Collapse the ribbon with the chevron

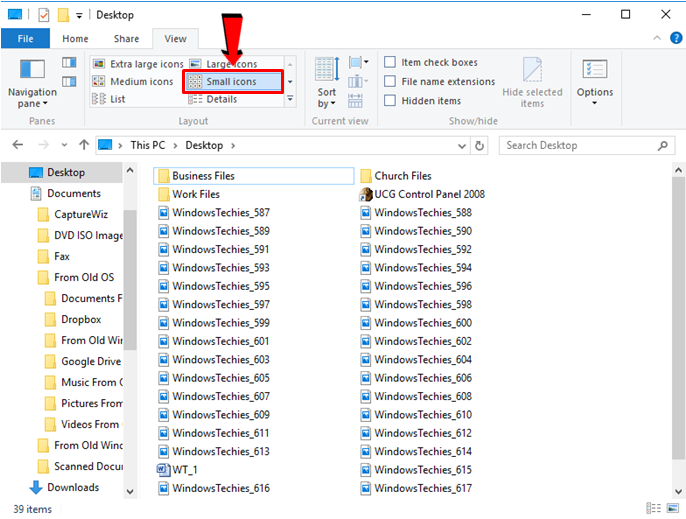point(657,38)
